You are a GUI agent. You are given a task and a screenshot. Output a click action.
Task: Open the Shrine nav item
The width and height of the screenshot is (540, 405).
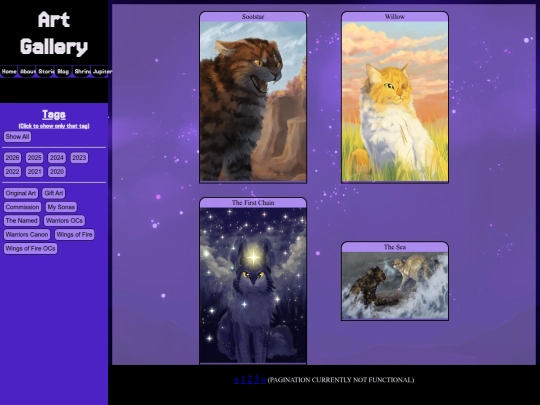(82, 72)
